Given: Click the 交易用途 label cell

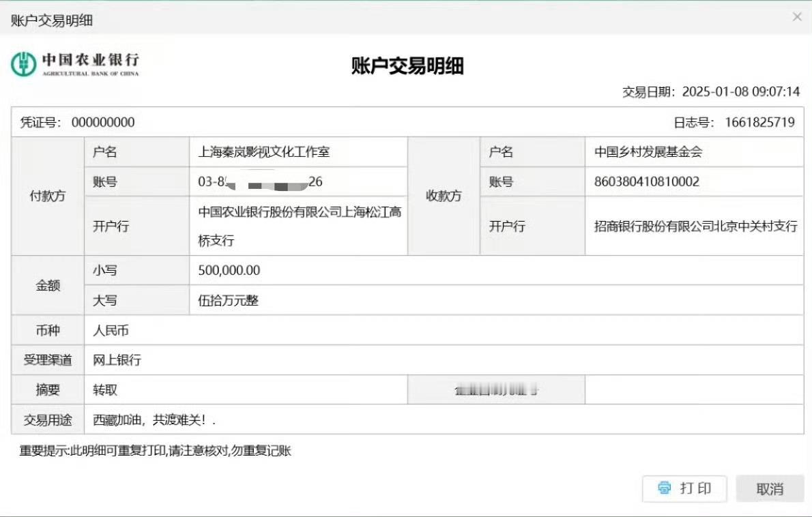Looking at the screenshot, I should pyautogui.click(x=48, y=419).
